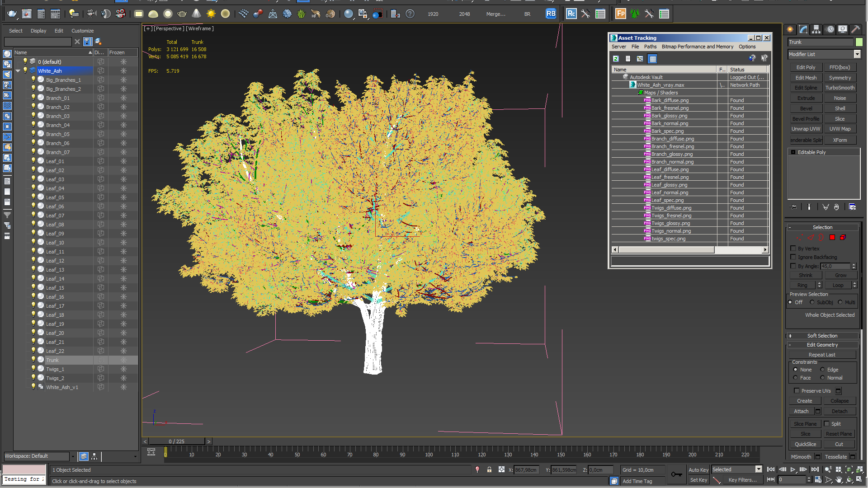The height and width of the screenshot is (488, 868).
Task: Enable Ignore Backfacing checkbox
Action: point(793,257)
